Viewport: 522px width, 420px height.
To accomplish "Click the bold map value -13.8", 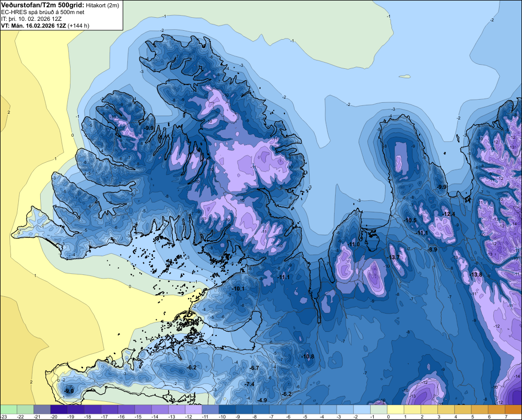I will click(476, 274).
